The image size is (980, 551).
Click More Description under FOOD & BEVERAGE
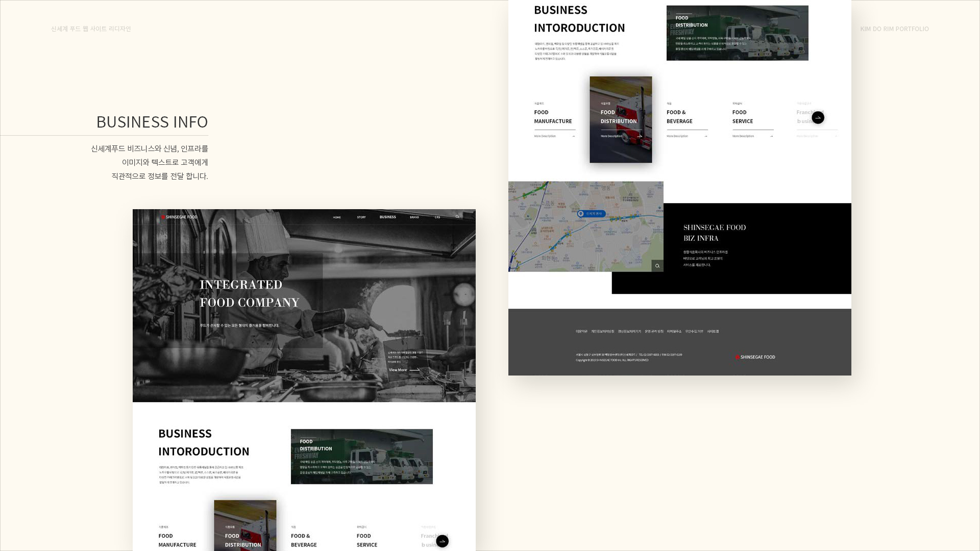(x=687, y=136)
